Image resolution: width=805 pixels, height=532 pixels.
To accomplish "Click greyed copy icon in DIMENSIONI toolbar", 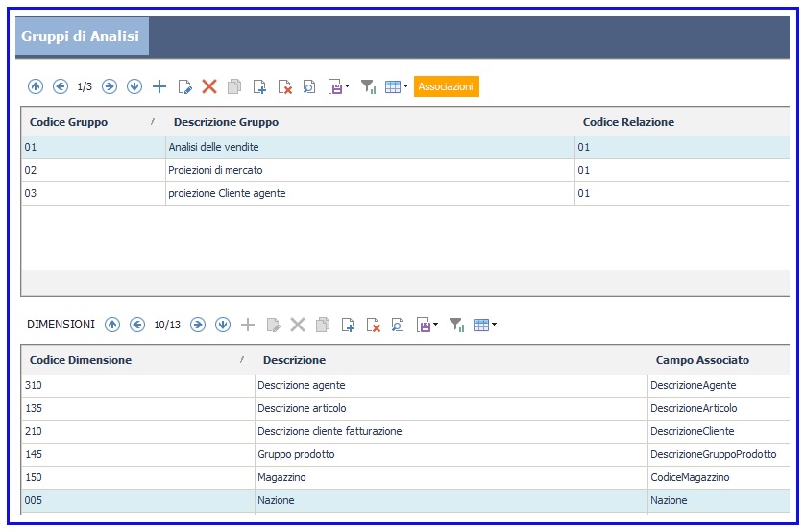I will coord(323,325).
